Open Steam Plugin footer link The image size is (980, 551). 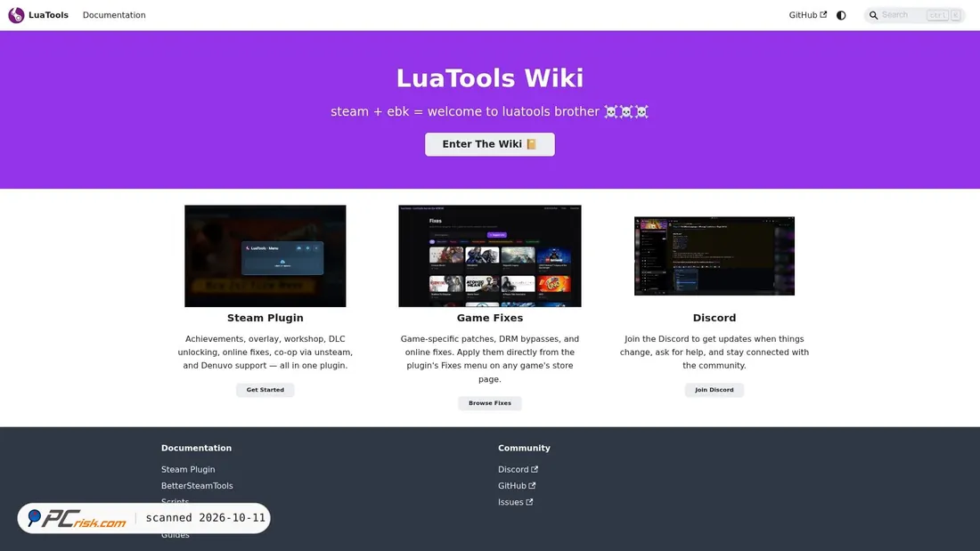[x=188, y=469]
